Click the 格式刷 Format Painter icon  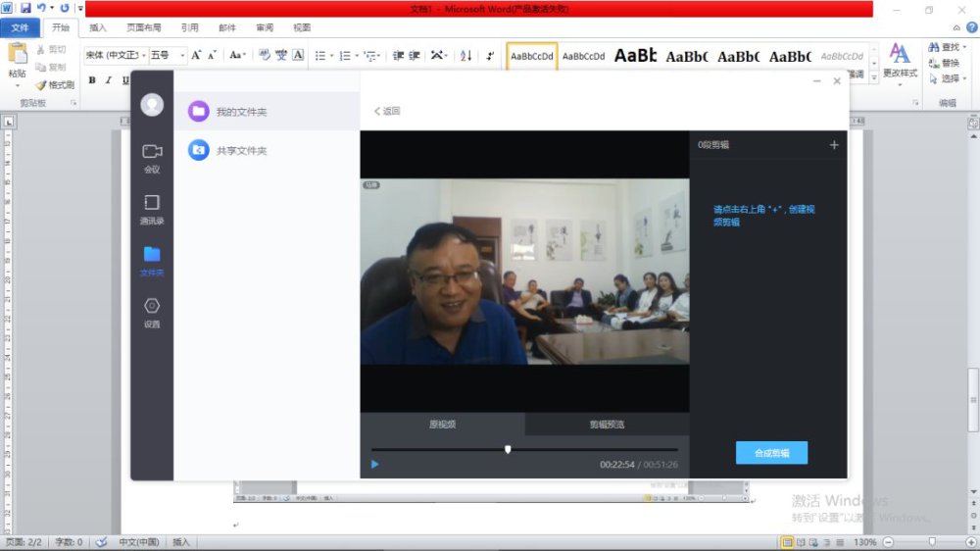pos(55,85)
